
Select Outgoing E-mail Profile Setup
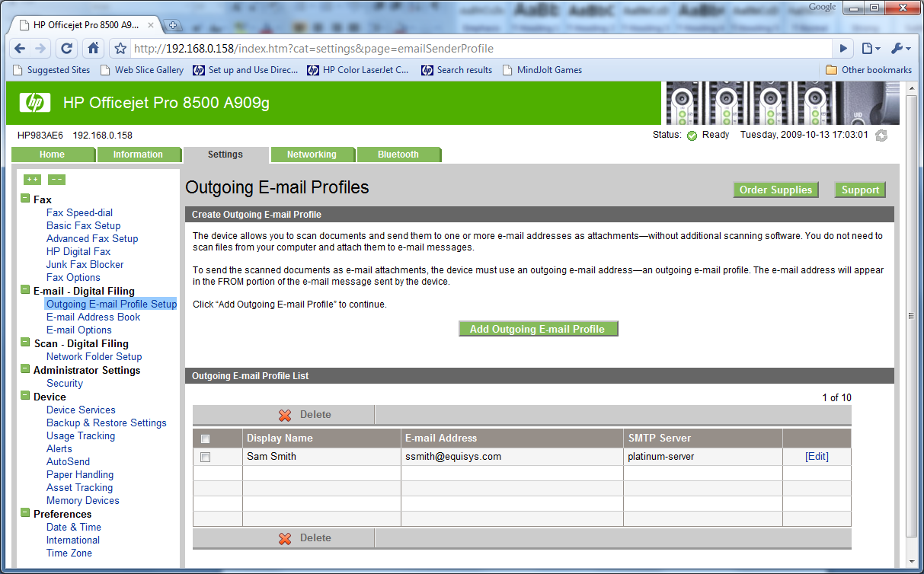tap(111, 304)
